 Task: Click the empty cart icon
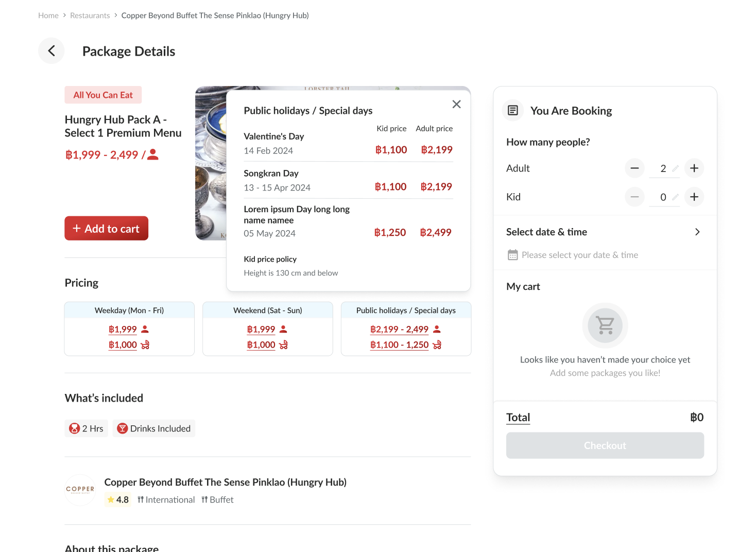[x=605, y=325]
